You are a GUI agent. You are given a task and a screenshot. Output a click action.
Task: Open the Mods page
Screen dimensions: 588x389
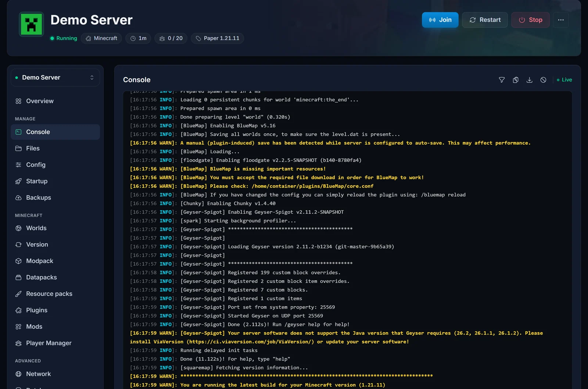[x=55, y=327]
